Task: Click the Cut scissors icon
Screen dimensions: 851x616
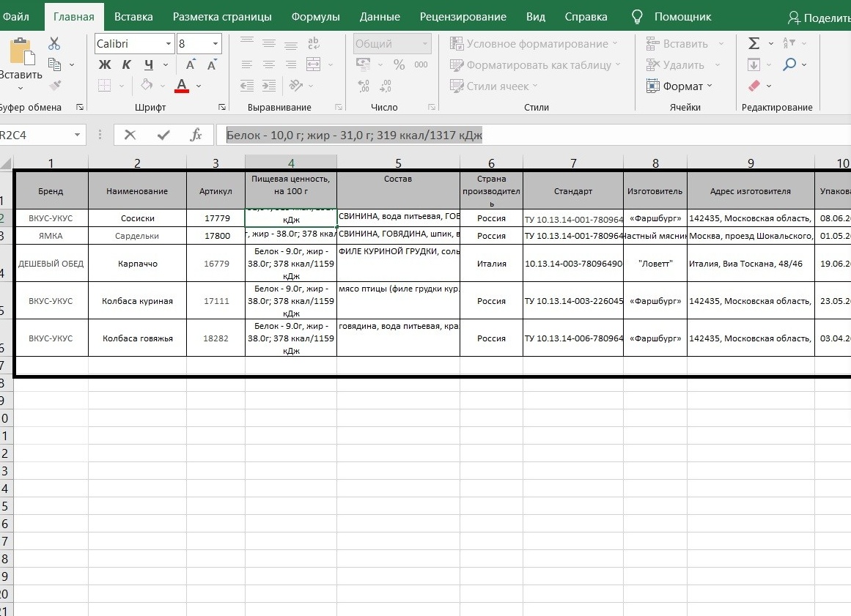Action: click(54, 43)
